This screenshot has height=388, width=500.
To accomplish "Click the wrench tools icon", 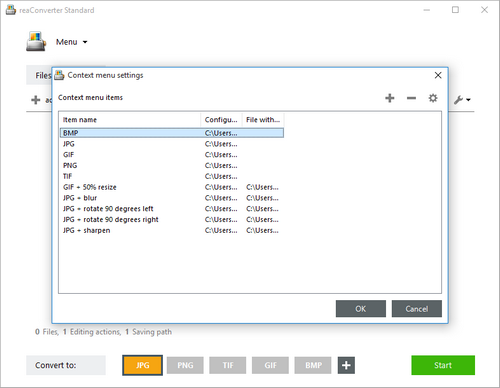I will (462, 99).
